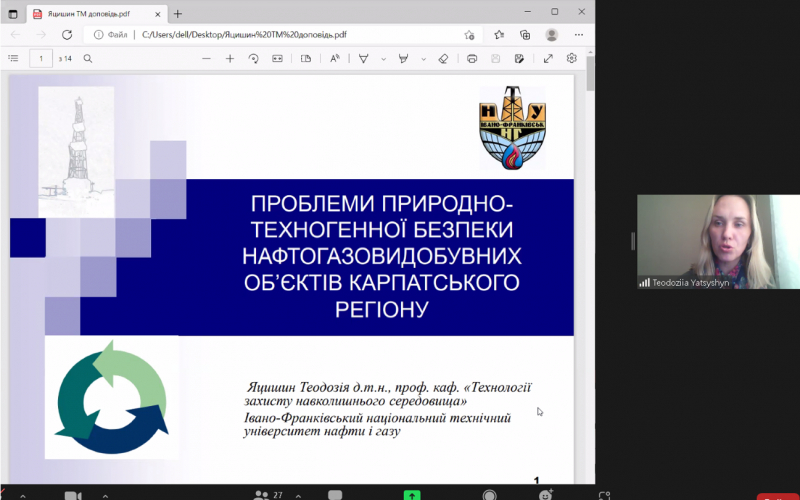Open the browser profile menu
The height and width of the screenshot is (500, 800).
tap(552, 35)
